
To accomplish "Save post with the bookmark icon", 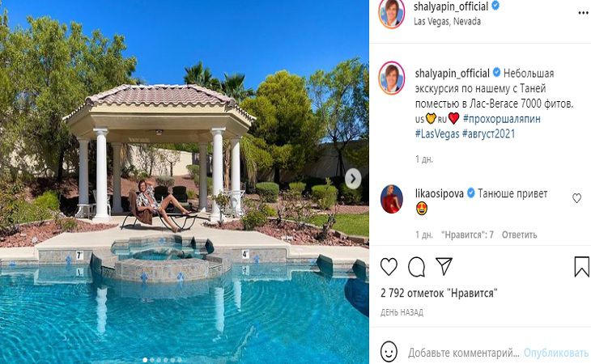I will coord(581,267).
